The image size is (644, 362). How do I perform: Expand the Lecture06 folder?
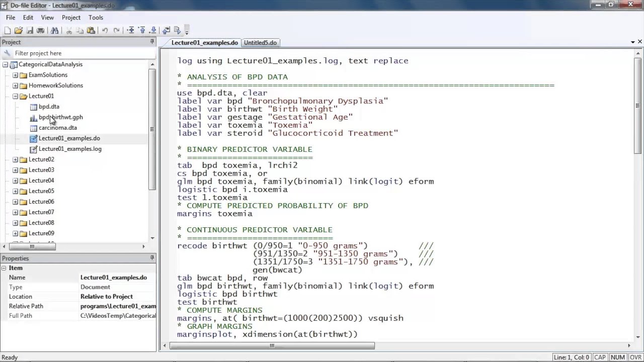pos(16,202)
